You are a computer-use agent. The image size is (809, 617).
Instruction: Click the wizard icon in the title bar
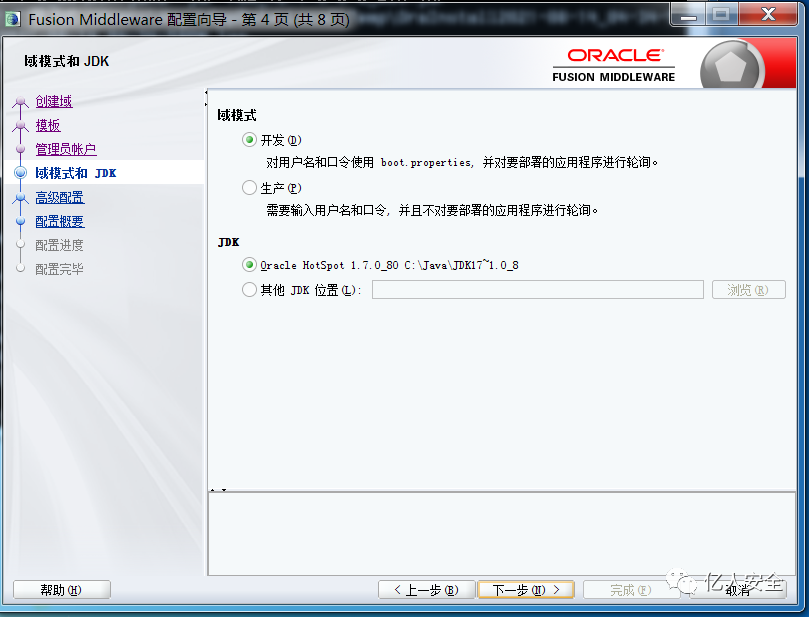[x=12, y=20]
